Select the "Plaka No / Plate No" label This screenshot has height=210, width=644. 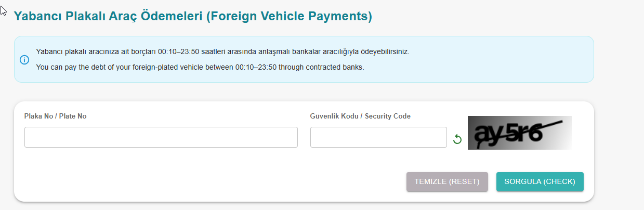point(55,116)
